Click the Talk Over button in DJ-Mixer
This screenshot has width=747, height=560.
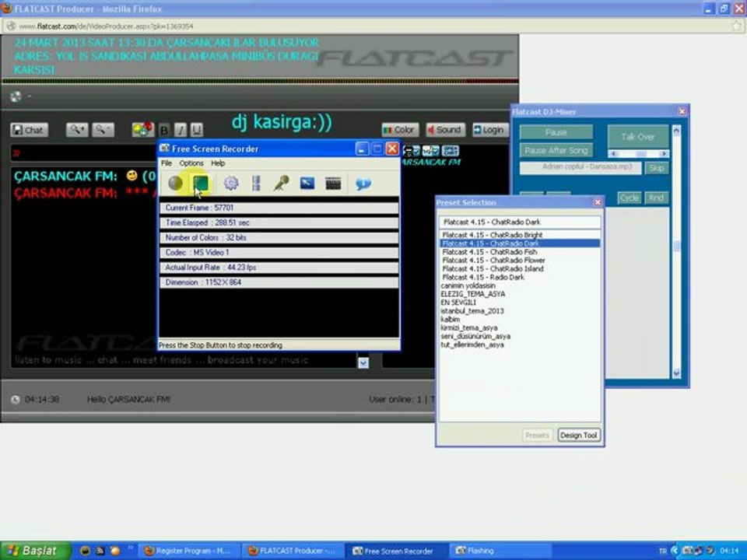[x=638, y=137]
